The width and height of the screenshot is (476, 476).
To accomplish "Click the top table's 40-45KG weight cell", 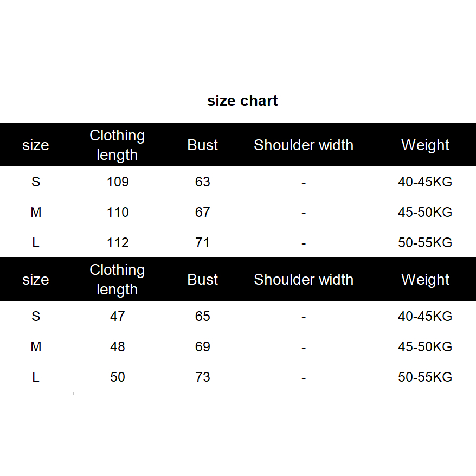I will click(425, 182).
